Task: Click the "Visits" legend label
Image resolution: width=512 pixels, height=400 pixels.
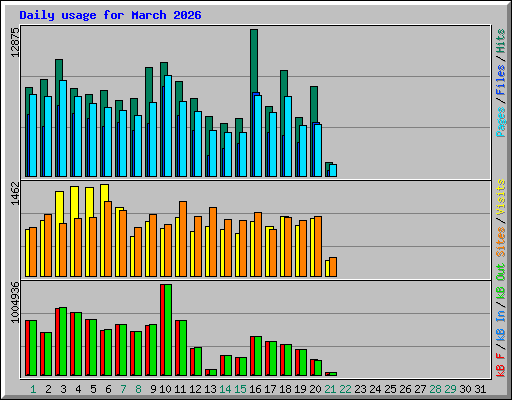Action: pyautogui.click(x=501, y=197)
